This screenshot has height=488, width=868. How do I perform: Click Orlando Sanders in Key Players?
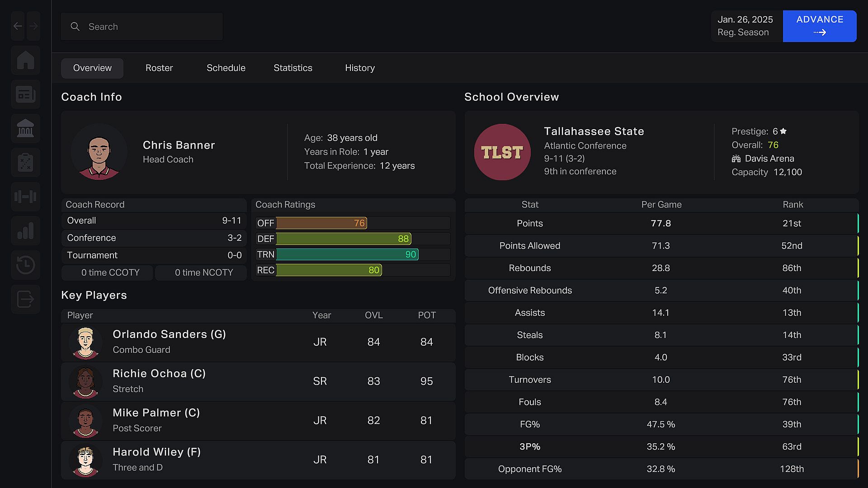[x=169, y=334]
